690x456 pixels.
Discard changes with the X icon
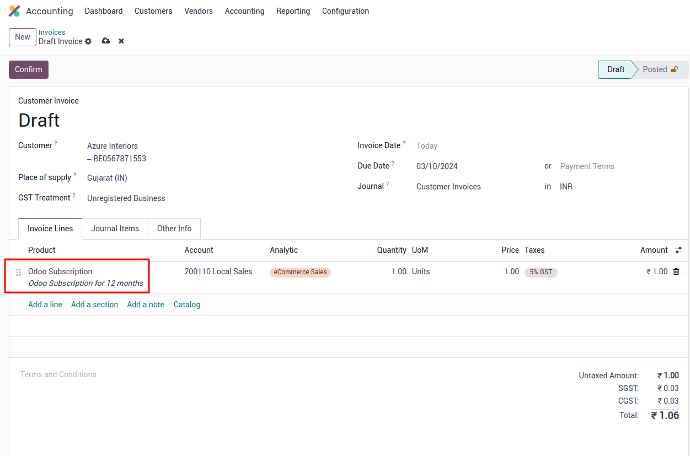(121, 41)
